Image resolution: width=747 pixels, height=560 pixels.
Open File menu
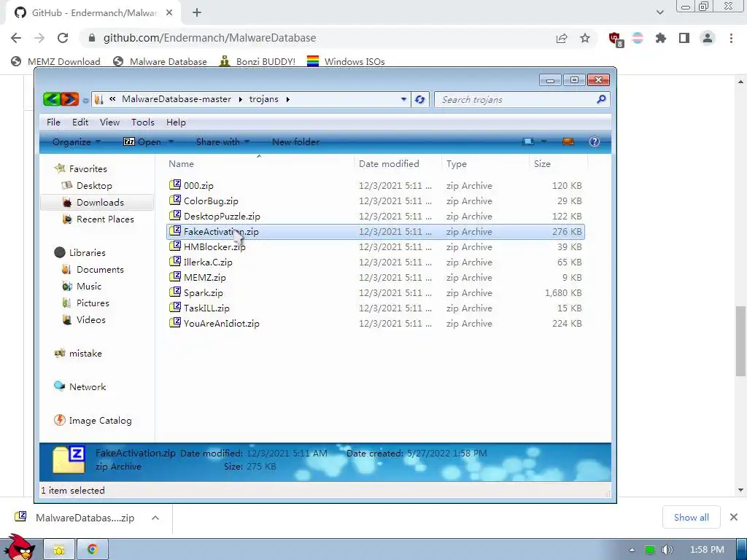53,122
